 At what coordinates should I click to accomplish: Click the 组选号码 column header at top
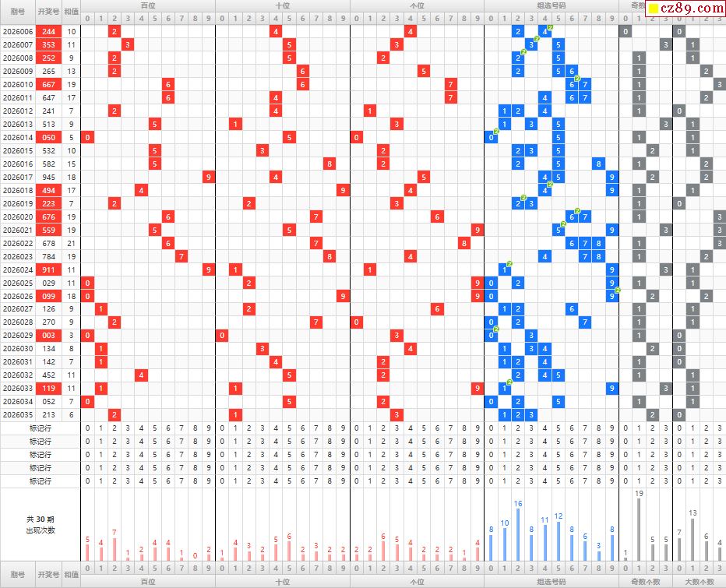[x=551, y=5]
